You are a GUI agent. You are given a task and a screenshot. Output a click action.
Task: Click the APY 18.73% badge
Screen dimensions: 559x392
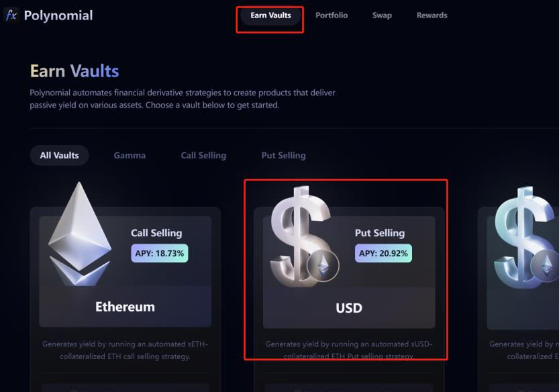tap(160, 253)
